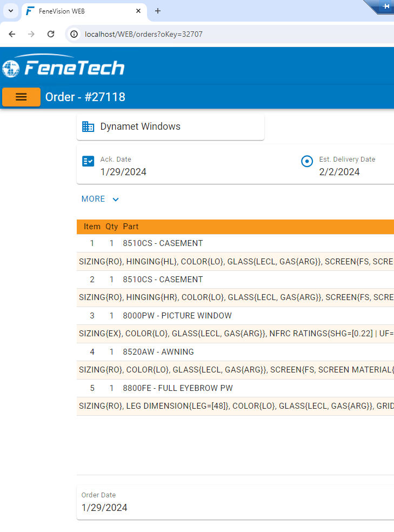
Task: Open a new browser tab
Action: click(x=158, y=11)
